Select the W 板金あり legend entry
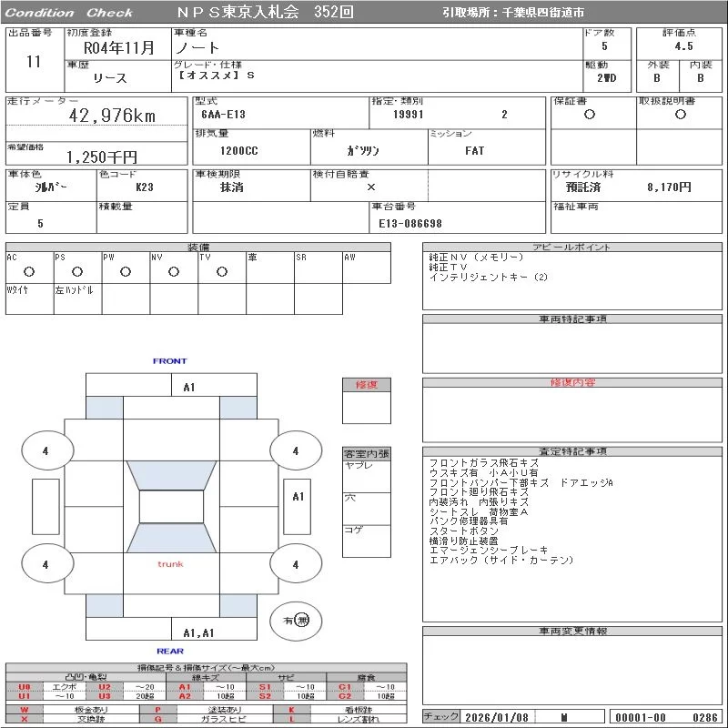Viewport: 728px width, 728px height. click(x=73, y=710)
